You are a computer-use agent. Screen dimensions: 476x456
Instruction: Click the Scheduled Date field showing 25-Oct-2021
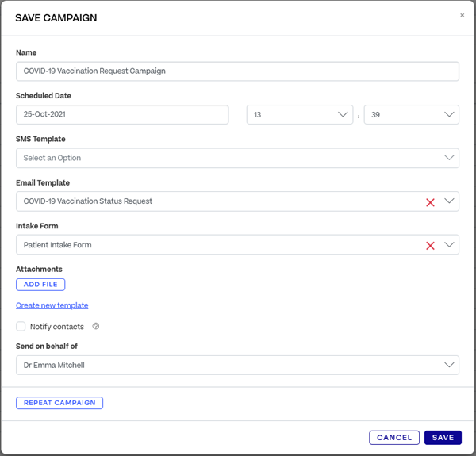coord(122,115)
